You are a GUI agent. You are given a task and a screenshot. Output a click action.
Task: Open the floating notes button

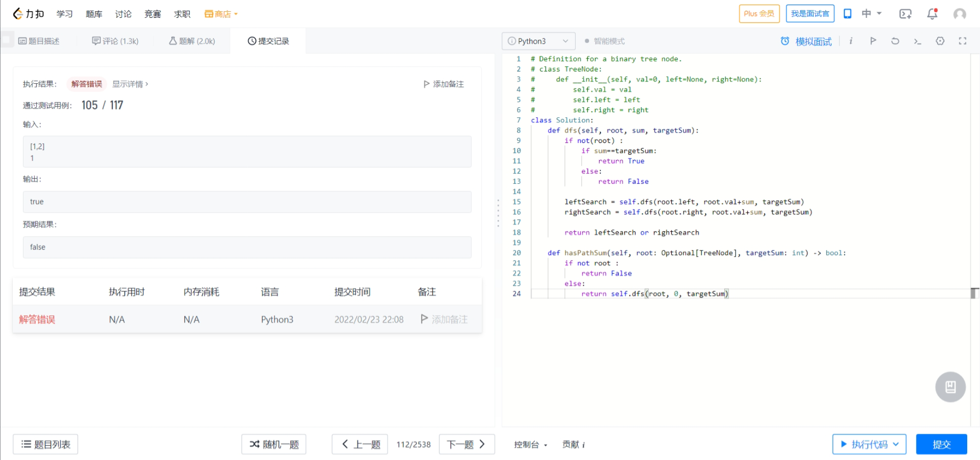pos(950,387)
